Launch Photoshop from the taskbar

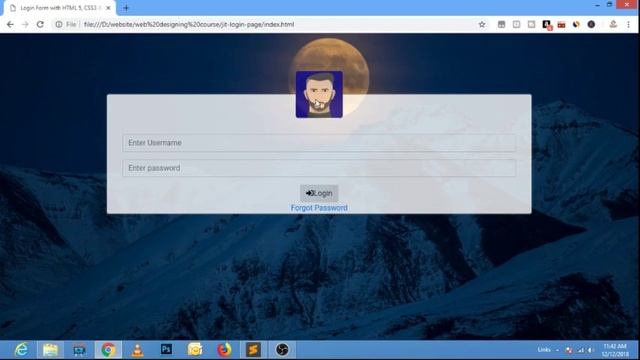pyautogui.click(x=166, y=349)
